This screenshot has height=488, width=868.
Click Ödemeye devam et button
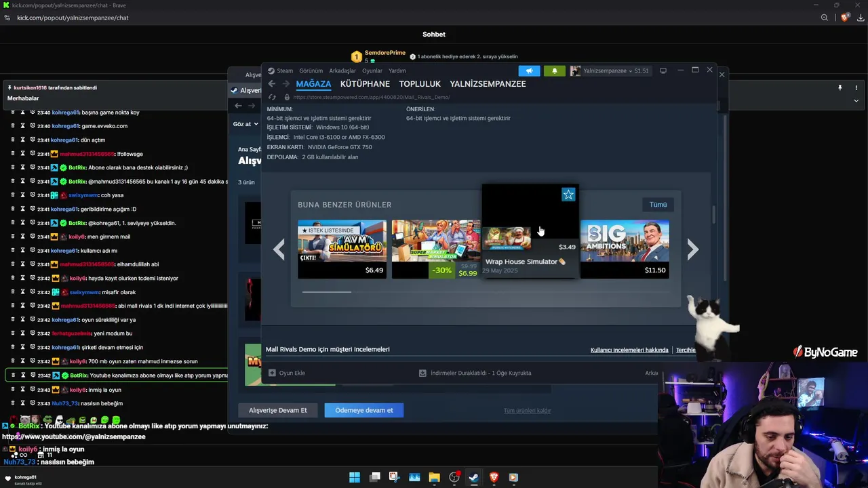(x=364, y=410)
